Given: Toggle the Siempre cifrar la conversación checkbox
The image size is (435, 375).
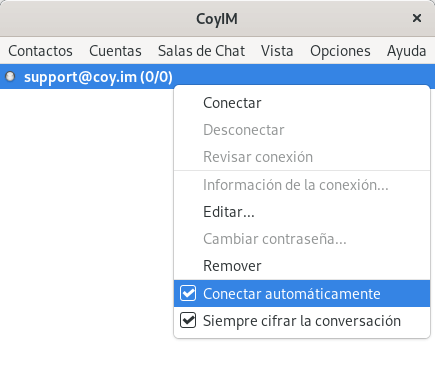Looking at the screenshot, I should coord(188,321).
